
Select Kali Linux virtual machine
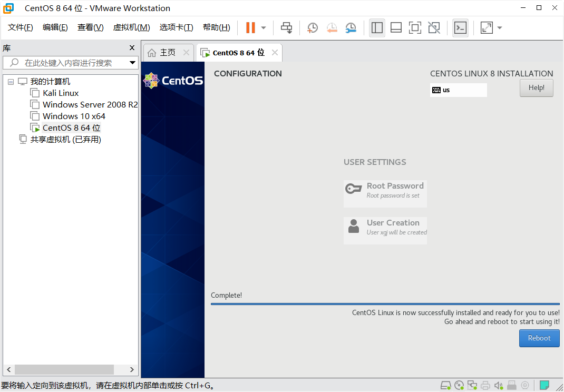(61, 93)
